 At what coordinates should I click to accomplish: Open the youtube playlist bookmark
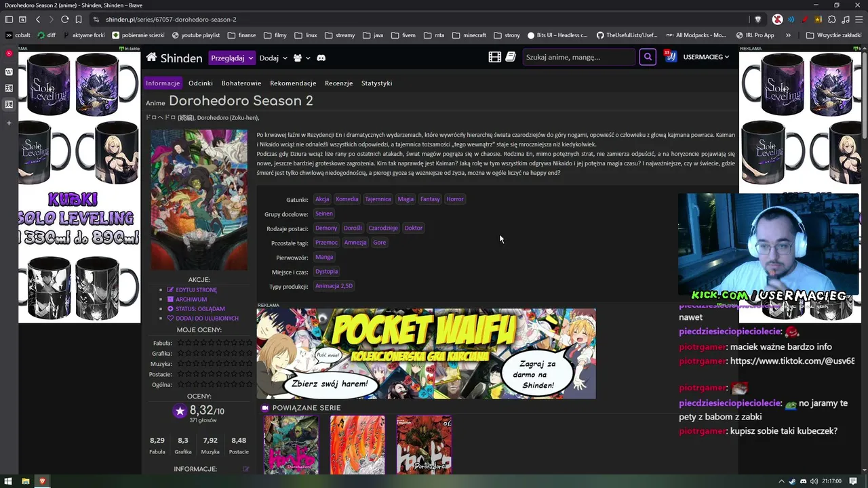point(196,35)
